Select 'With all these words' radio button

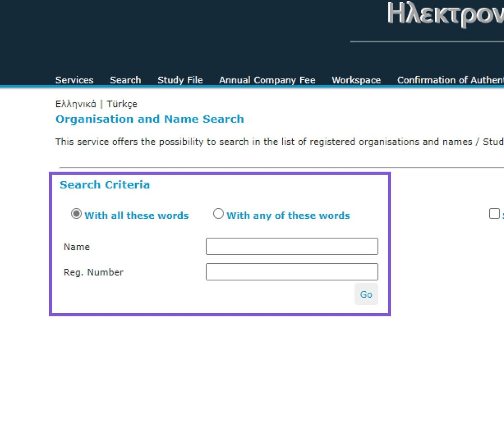pos(76,214)
